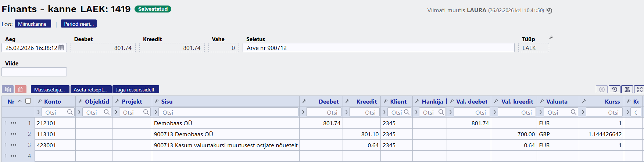The image size is (644, 162).
Task: Click the Excel export icon above table
Action: point(627,89)
